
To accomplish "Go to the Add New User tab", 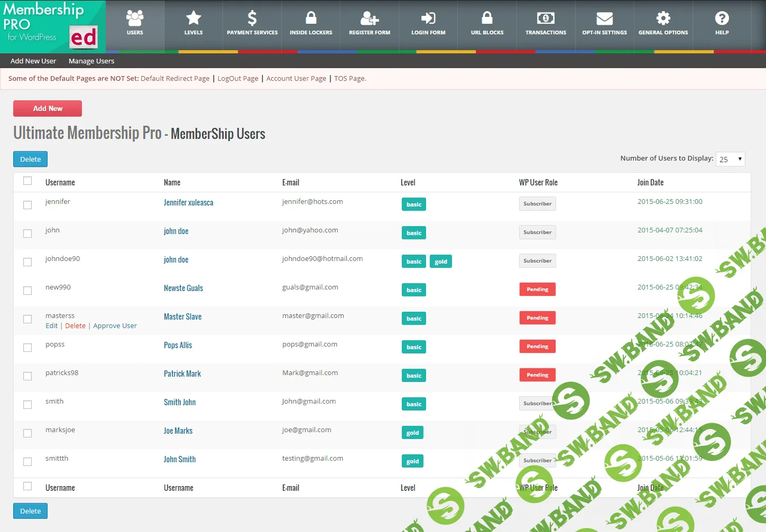I will click(x=33, y=61).
